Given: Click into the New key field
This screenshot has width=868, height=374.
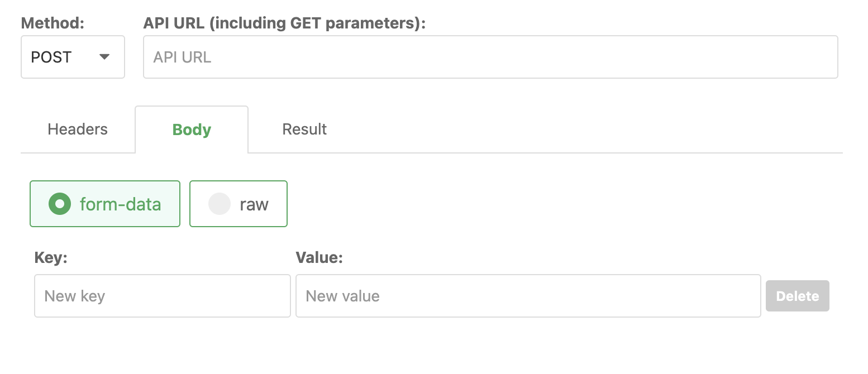Looking at the screenshot, I should coord(162,296).
